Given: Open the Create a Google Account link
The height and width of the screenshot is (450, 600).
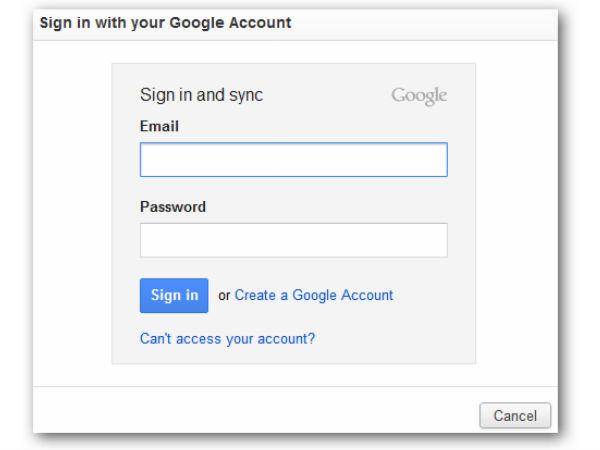Looking at the screenshot, I should (314, 295).
